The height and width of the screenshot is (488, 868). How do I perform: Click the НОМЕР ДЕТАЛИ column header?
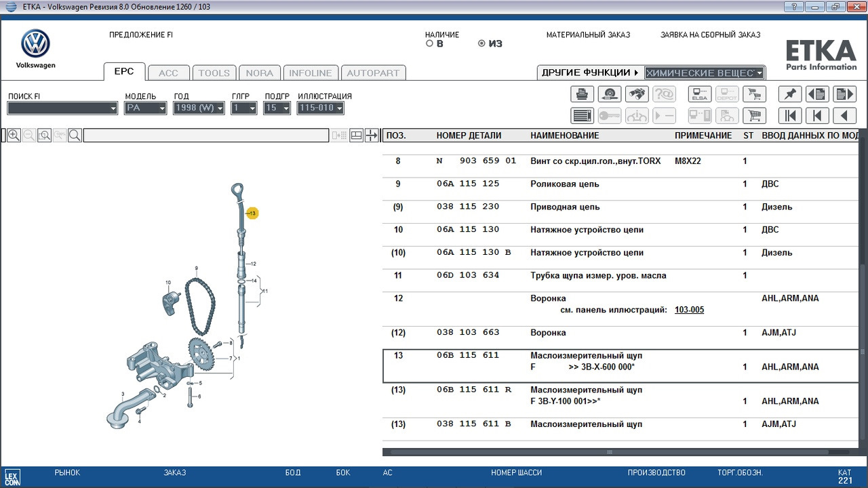[x=469, y=136]
